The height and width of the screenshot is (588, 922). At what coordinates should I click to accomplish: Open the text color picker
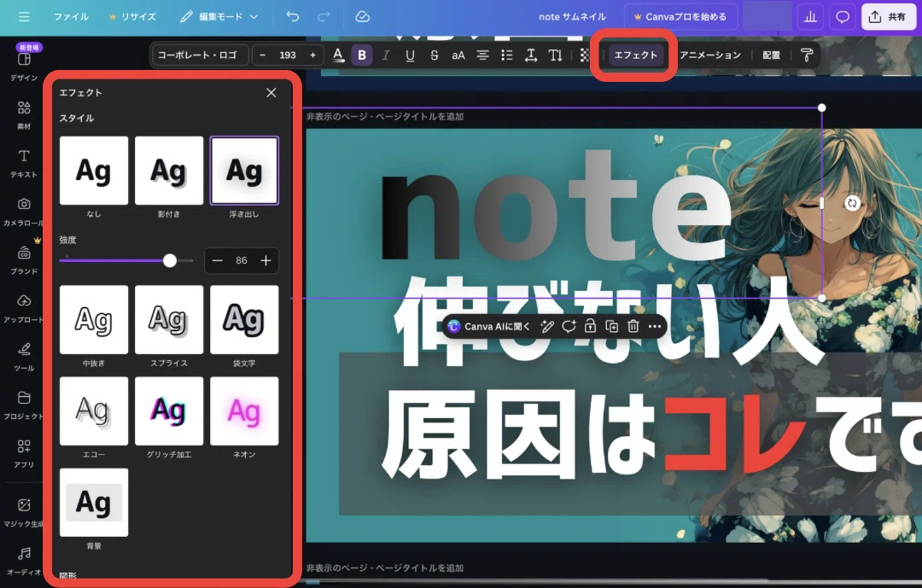pyautogui.click(x=337, y=55)
